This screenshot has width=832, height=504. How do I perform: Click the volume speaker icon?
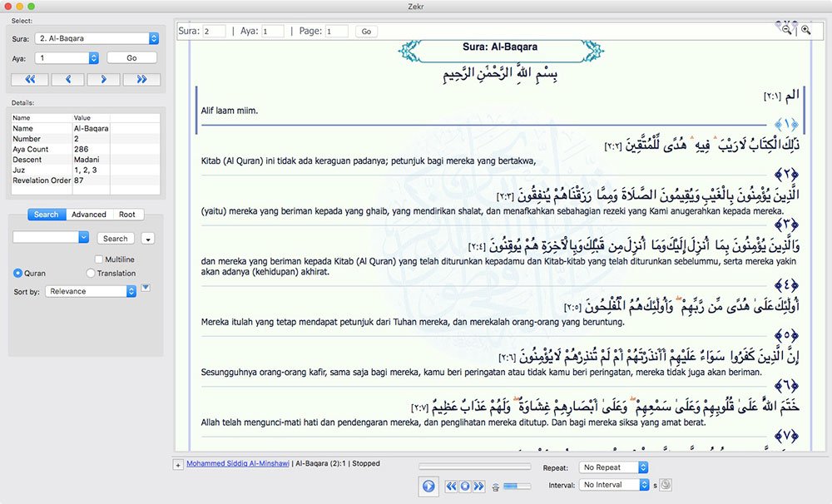[496, 487]
